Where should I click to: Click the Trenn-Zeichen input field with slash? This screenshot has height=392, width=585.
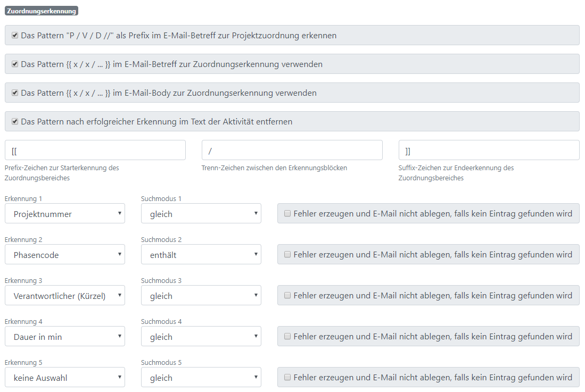point(292,150)
